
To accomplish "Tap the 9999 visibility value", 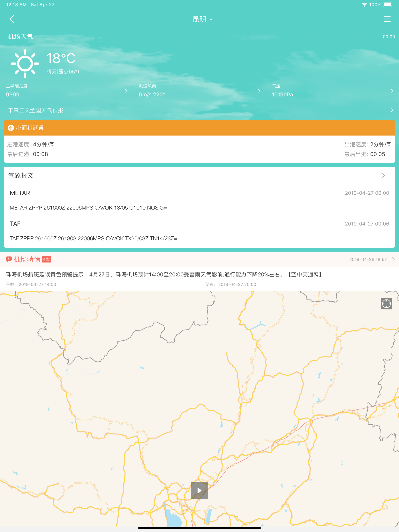I will pyautogui.click(x=13, y=94).
